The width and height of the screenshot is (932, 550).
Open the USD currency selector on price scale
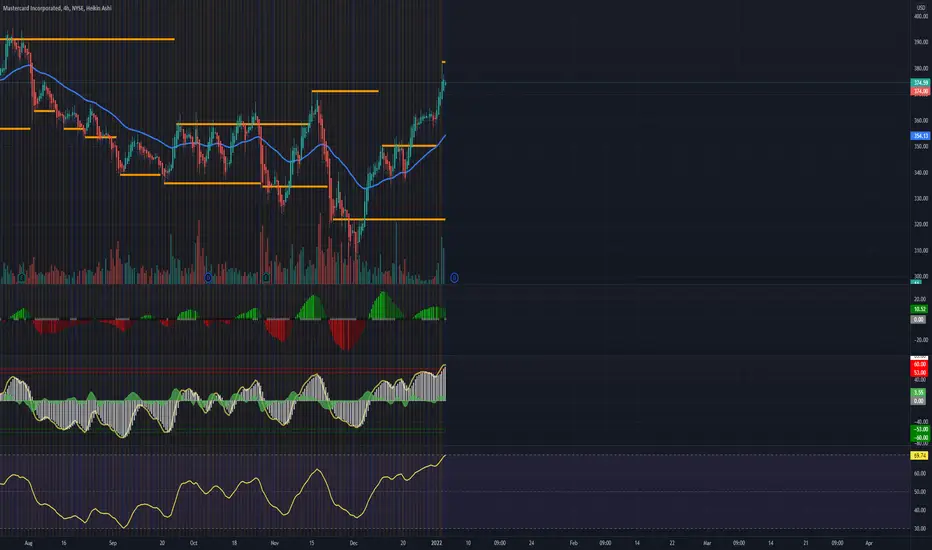click(921, 7)
